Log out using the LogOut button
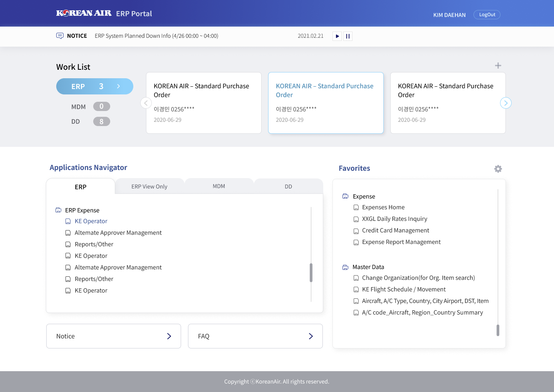This screenshot has height=392, width=554. 487,15
